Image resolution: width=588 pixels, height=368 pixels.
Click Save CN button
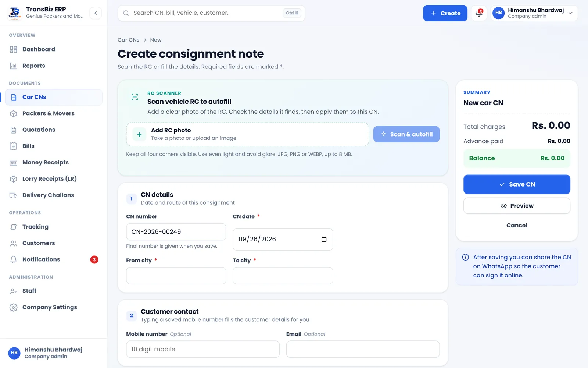pos(517,185)
